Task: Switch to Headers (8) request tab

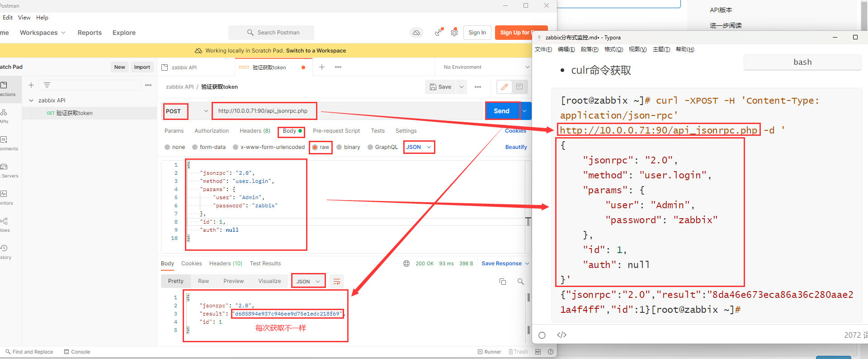Action: coord(255,131)
